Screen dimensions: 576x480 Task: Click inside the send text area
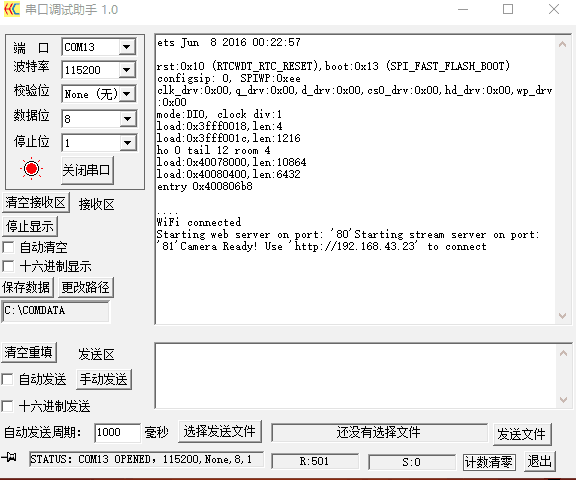click(x=356, y=376)
